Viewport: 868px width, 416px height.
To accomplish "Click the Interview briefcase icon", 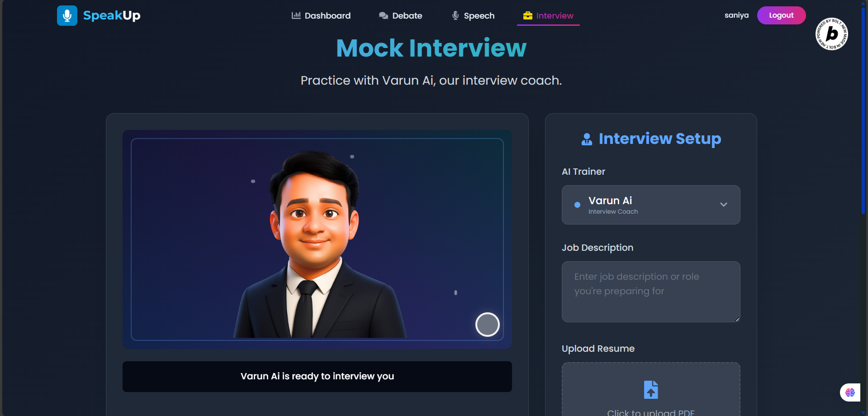I will tap(528, 15).
